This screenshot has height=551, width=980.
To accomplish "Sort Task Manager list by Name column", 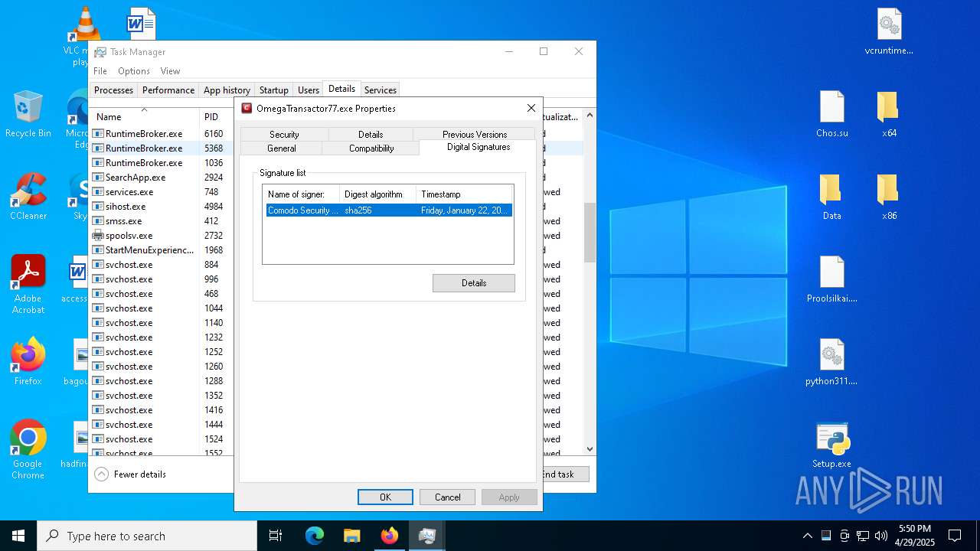I will pyautogui.click(x=145, y=116).
